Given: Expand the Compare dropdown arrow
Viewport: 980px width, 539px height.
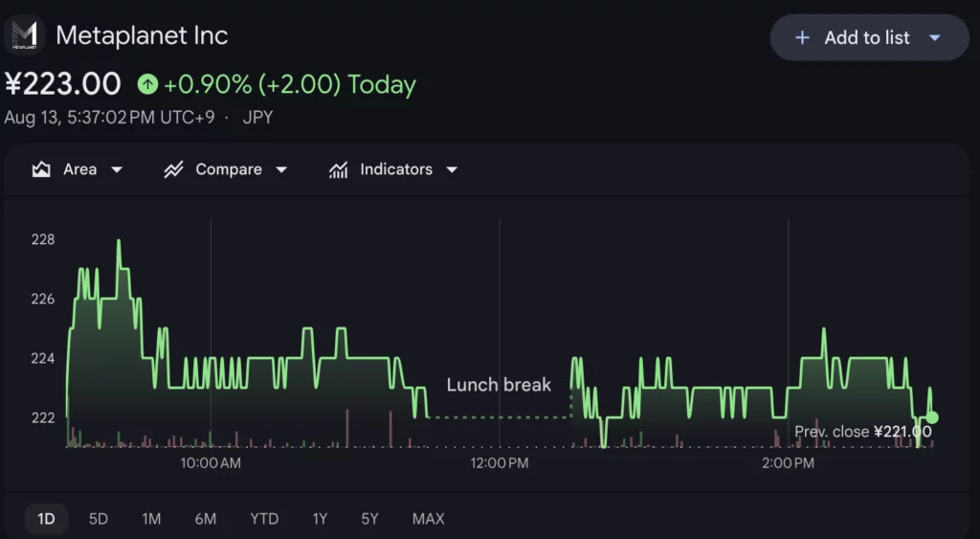Looking at the screenshot, I should click(x=282, y=169).
